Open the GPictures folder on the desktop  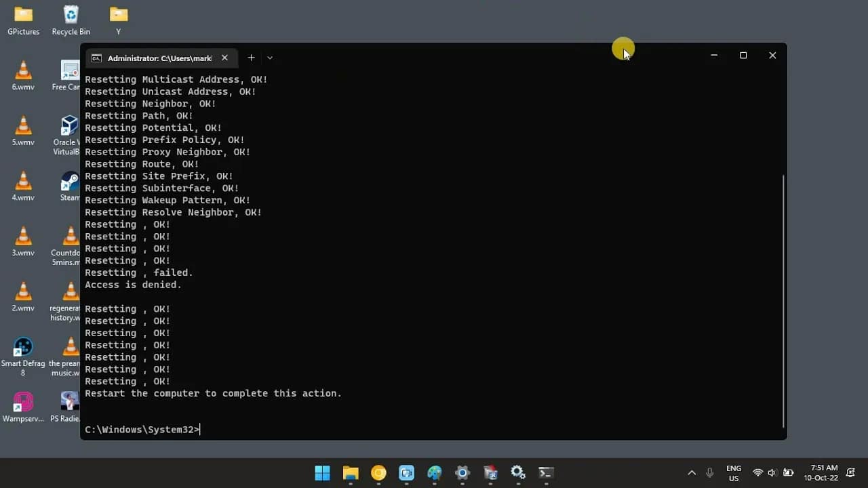22,14
